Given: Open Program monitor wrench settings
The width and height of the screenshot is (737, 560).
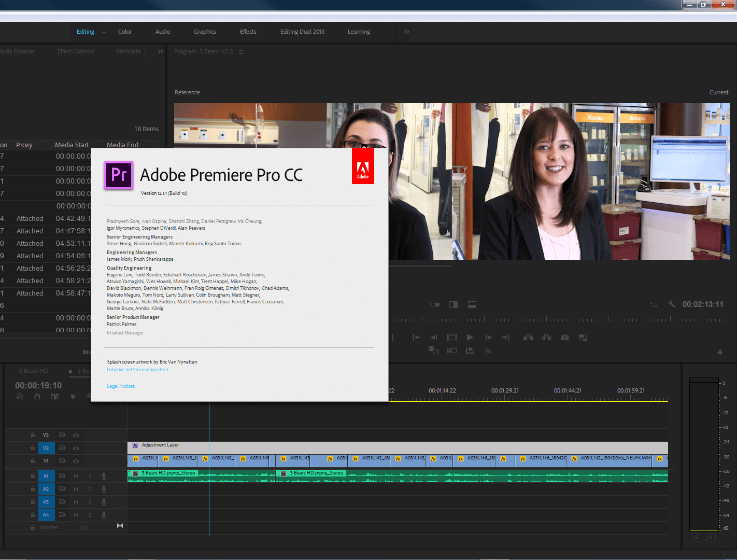Looking at the screenshot, I should click(x=672, y=304).
